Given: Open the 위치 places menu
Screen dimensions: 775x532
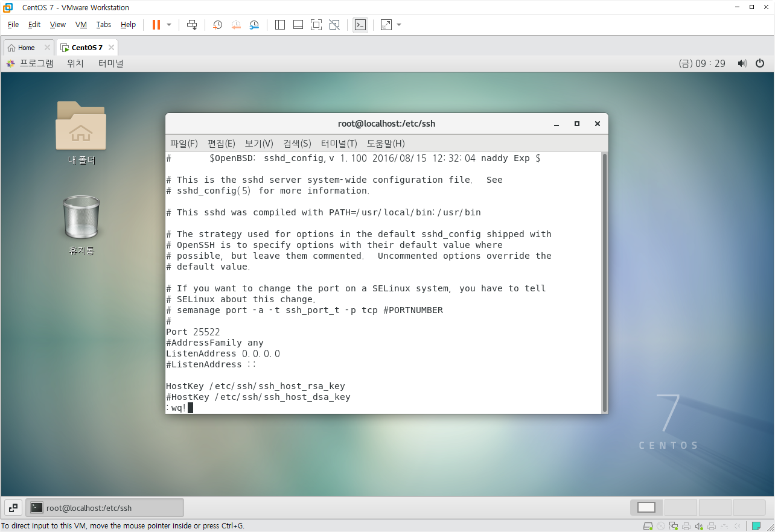Looking at the screenshot, I should (x=75, y=63).
